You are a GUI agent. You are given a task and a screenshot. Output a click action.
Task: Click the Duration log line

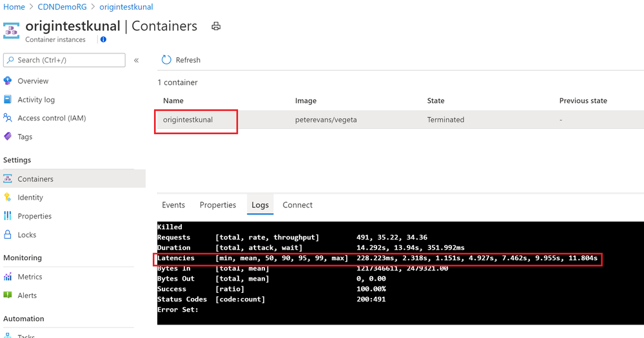point(311,248)
